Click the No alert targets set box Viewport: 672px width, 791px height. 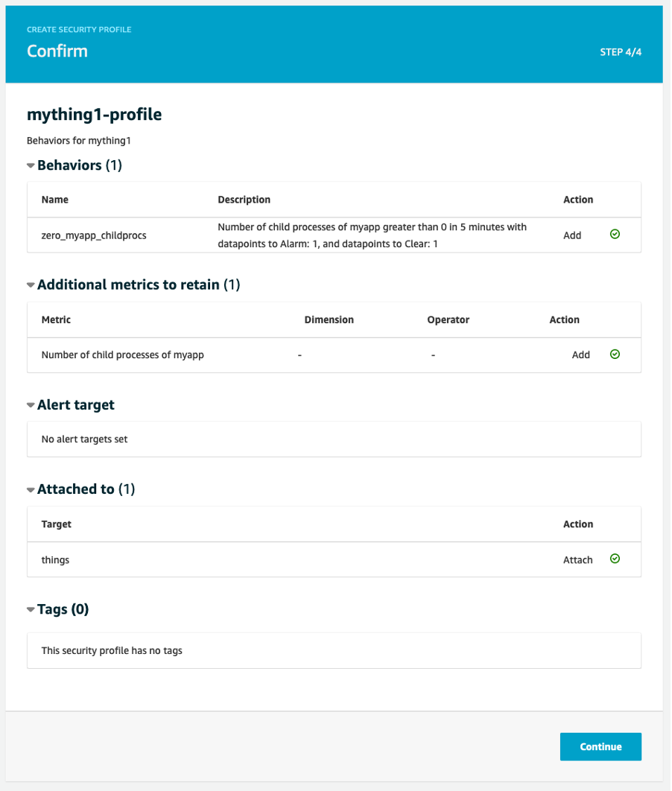[x=335, y=440]
